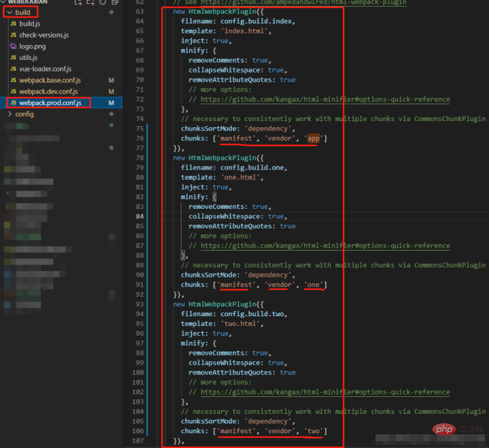Select the config folder name
Image resolution: width=489 pixels, height=448 pixels.
[x=25, y=114]
